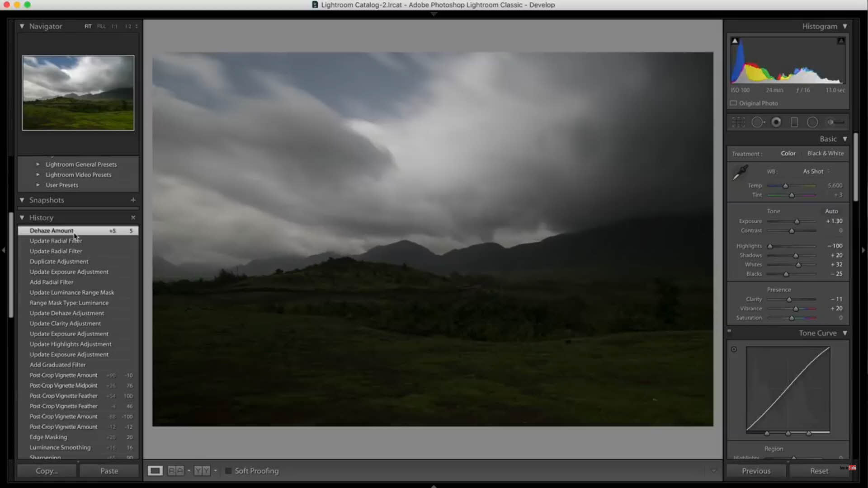
Task: Select Add Graduated Filter history step
Action: tap(78, 365)
